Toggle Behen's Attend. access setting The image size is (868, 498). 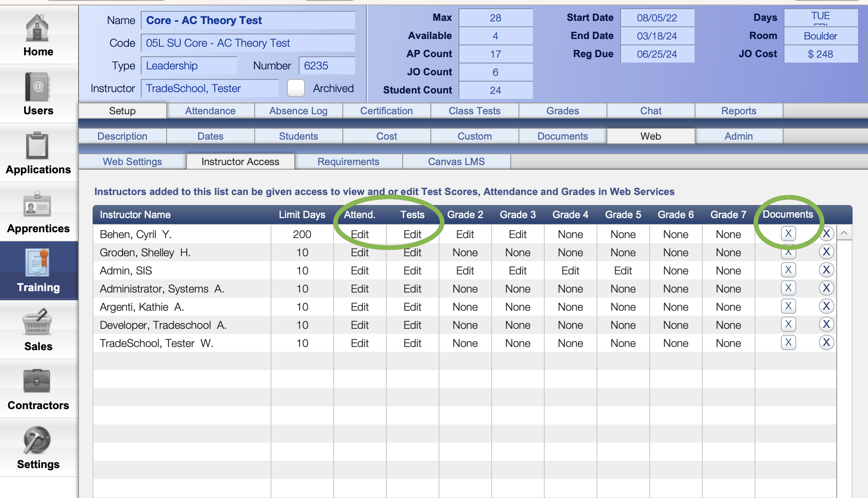[360, 234]
